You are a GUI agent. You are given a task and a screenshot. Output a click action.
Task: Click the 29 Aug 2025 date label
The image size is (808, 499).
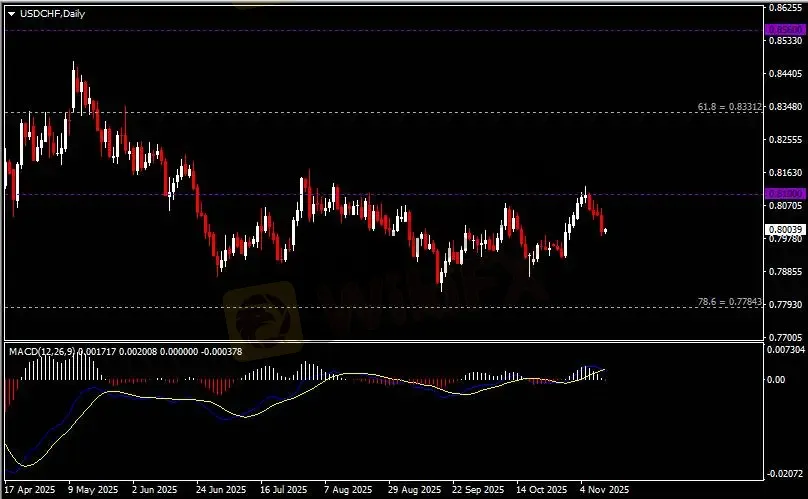pos(414,490)
